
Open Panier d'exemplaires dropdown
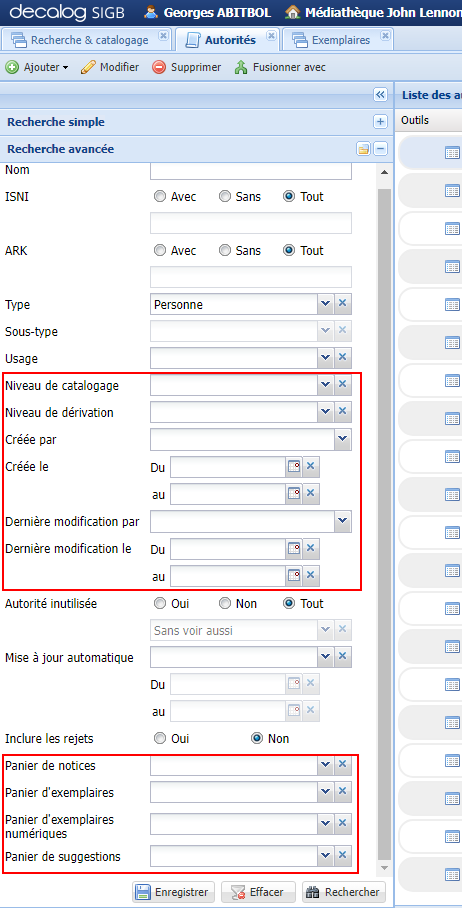325,792
